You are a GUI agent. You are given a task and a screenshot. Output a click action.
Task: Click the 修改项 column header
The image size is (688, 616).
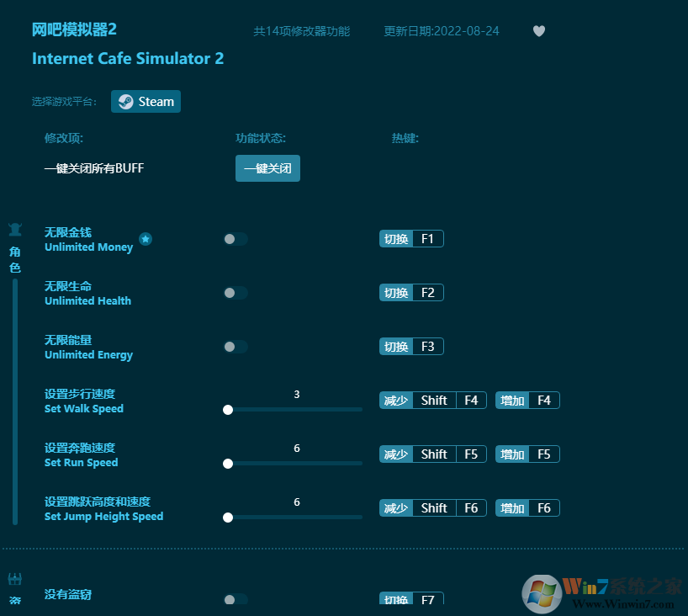tap(64, 138)
